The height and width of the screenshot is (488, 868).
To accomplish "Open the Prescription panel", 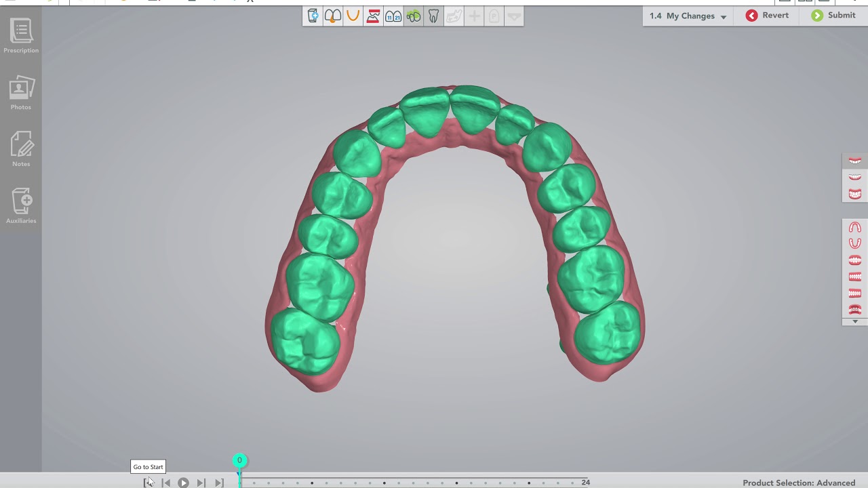I will (x=21, y=36).
